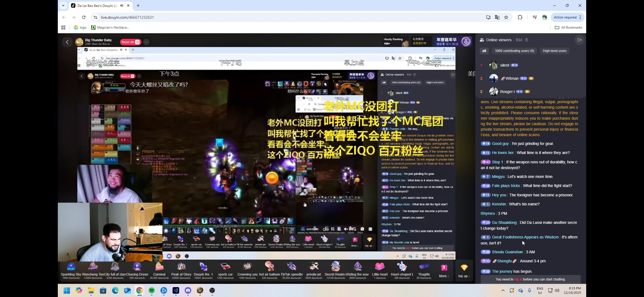Open the Extensions puzzle icon

520,17
